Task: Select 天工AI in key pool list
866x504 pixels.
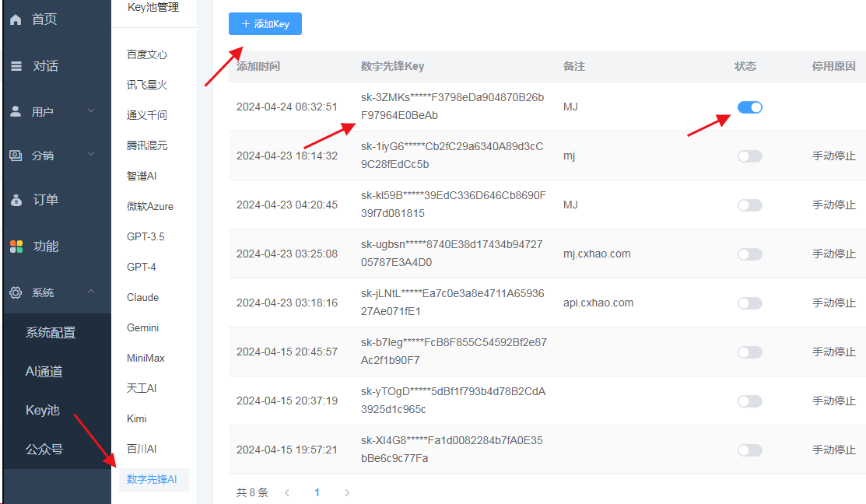Action: (142, 389)
